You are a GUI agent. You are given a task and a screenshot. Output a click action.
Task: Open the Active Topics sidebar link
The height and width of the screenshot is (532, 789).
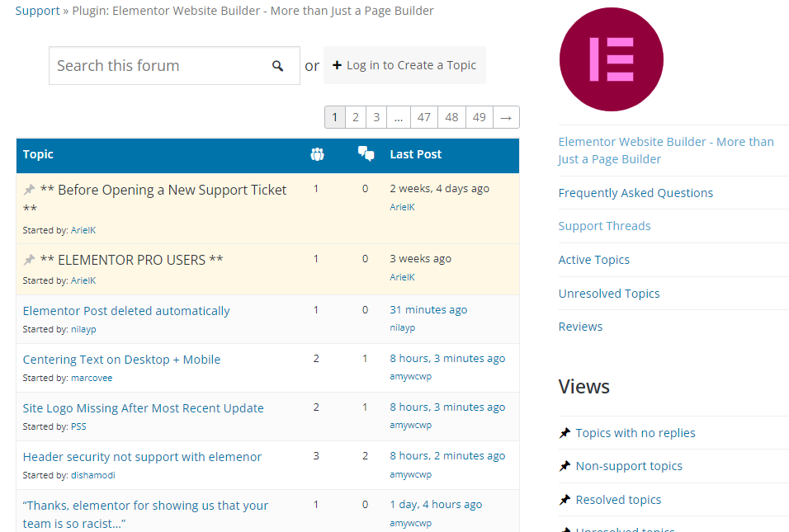[x=593, y=260]
